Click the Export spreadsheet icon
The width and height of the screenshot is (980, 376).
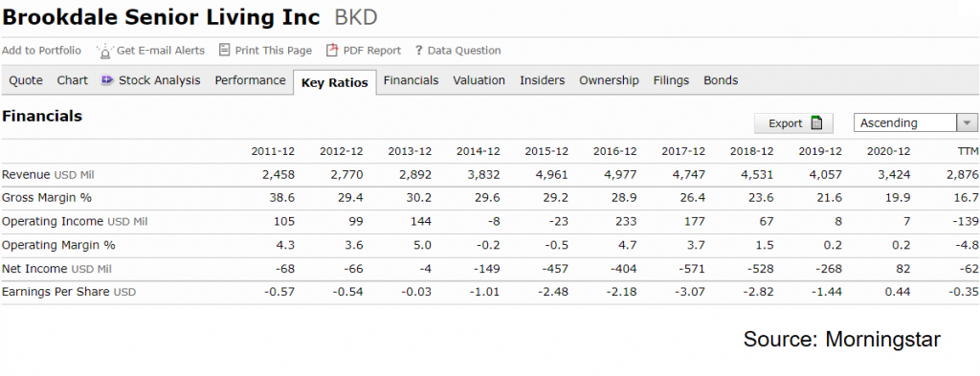[x=816, y=123]
